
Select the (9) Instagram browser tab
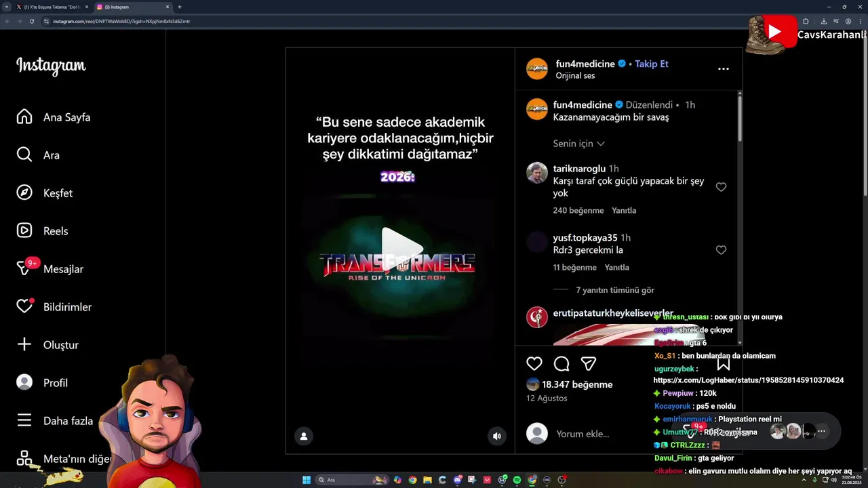click(132, 7)
